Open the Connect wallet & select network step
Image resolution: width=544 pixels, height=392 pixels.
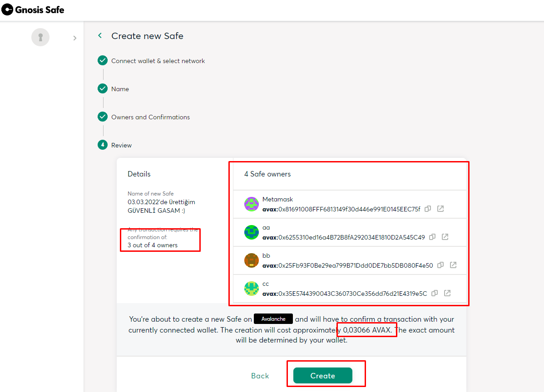158,61
